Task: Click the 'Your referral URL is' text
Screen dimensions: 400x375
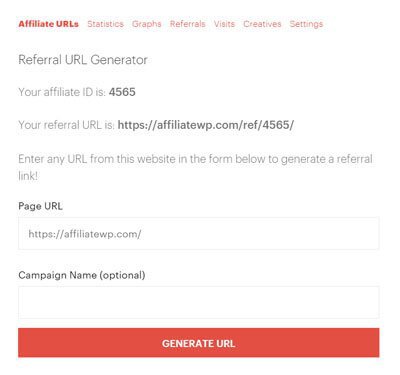Action: pyautogui.click(x=66, y=125)
